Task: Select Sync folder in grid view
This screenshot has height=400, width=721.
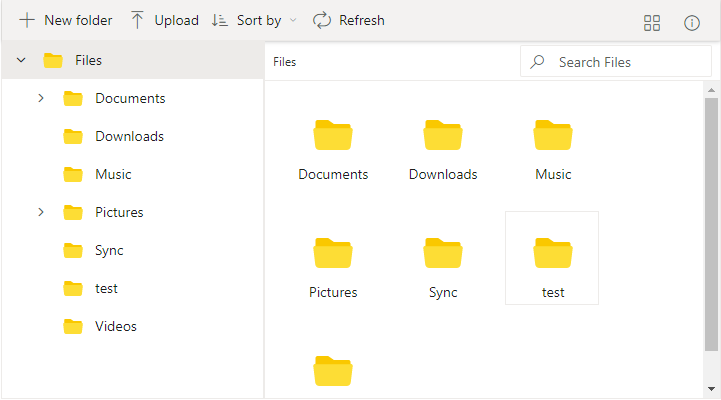Action: [x=443, y=268]
